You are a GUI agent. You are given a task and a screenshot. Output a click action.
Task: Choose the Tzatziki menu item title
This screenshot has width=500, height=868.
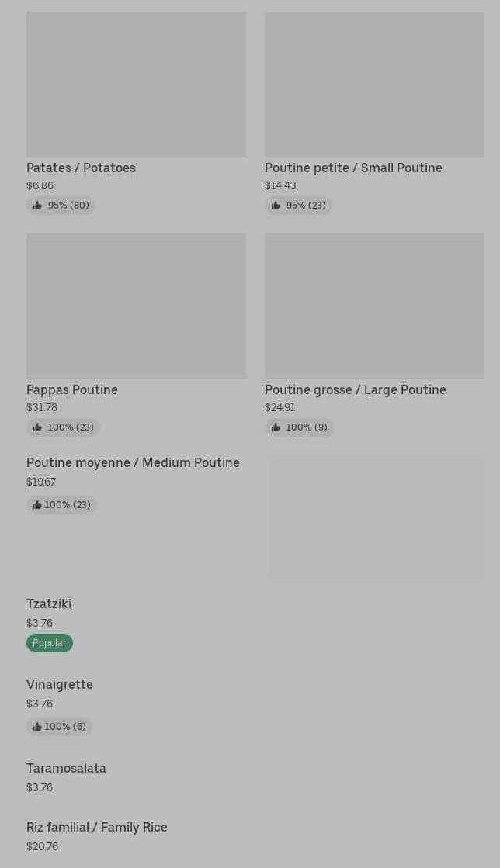[x=49, y=603]
